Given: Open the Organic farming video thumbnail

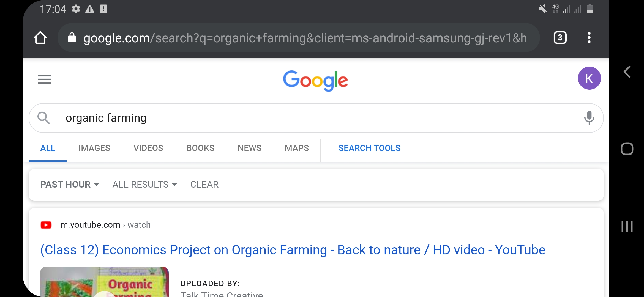Looking at the screenshot, I should click(x=104, y=282).
